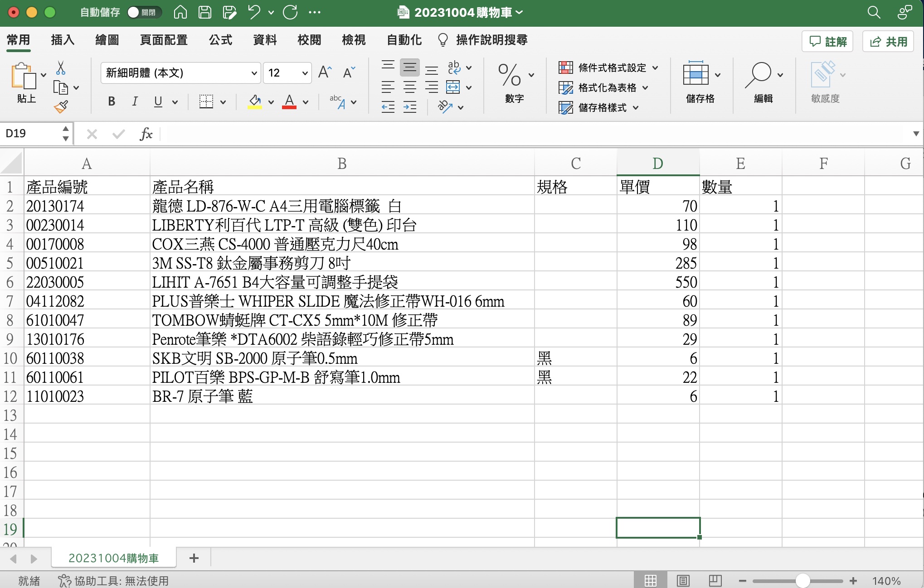Save the workbook with the floppy icon
This screenshot has width=924, height=588.
point(205,12)
